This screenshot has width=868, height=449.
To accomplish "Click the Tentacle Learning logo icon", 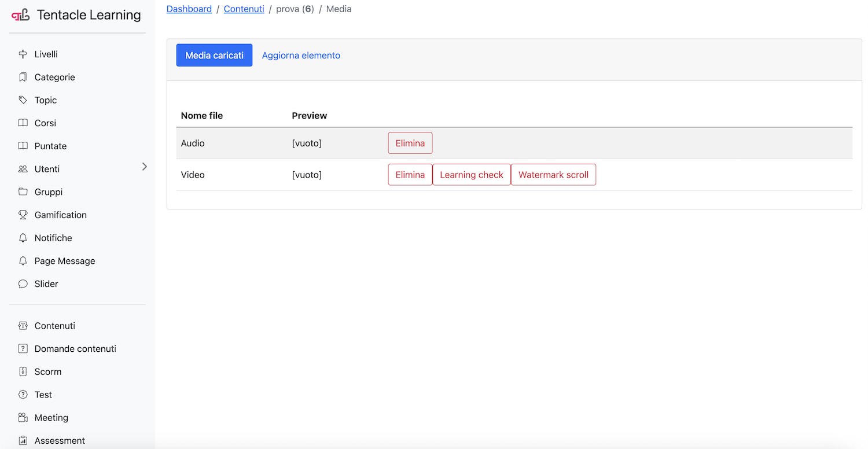I will [x=20, y=16].
